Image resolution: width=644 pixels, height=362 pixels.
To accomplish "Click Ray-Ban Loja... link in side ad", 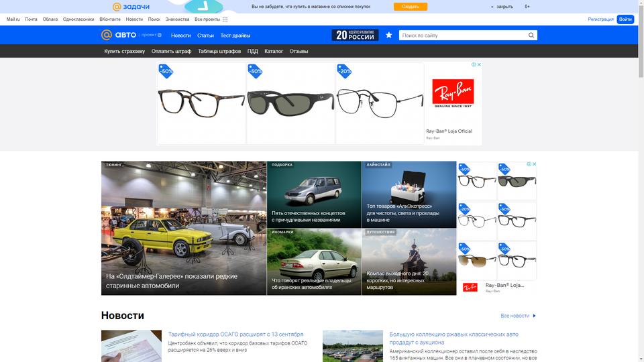I will pyautogui.click(x=504, y=285).
